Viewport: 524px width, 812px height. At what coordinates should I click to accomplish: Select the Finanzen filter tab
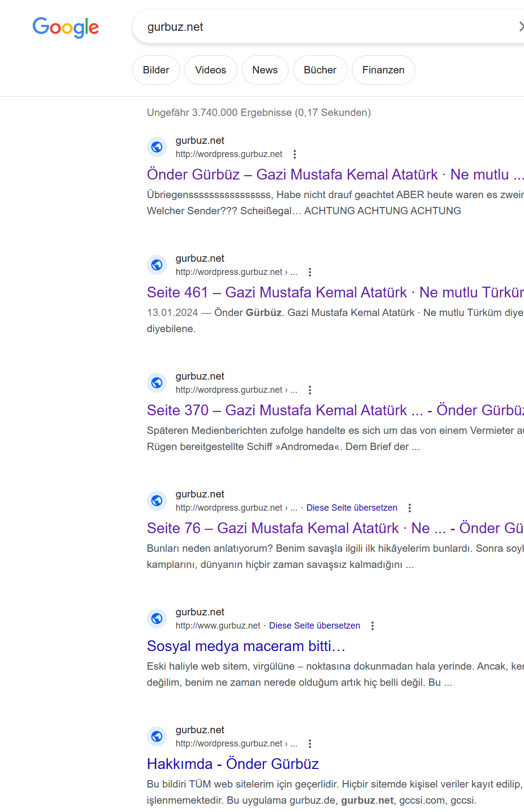coord(384,70)
